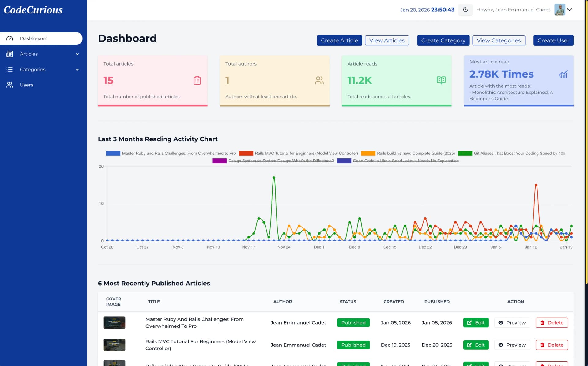Click the blue legend swatch for Master Ruby series

coord(113,153)
